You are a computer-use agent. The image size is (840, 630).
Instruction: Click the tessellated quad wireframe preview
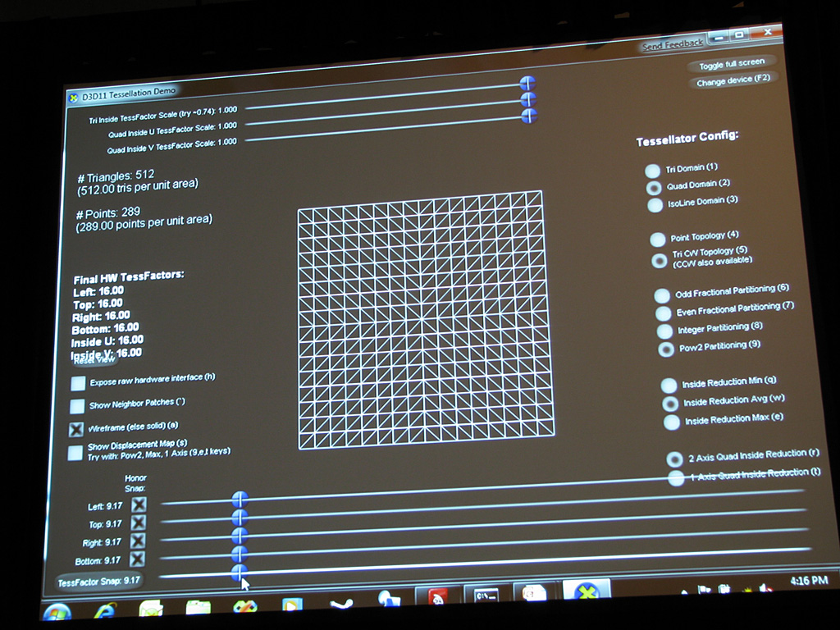coord(426,320)
